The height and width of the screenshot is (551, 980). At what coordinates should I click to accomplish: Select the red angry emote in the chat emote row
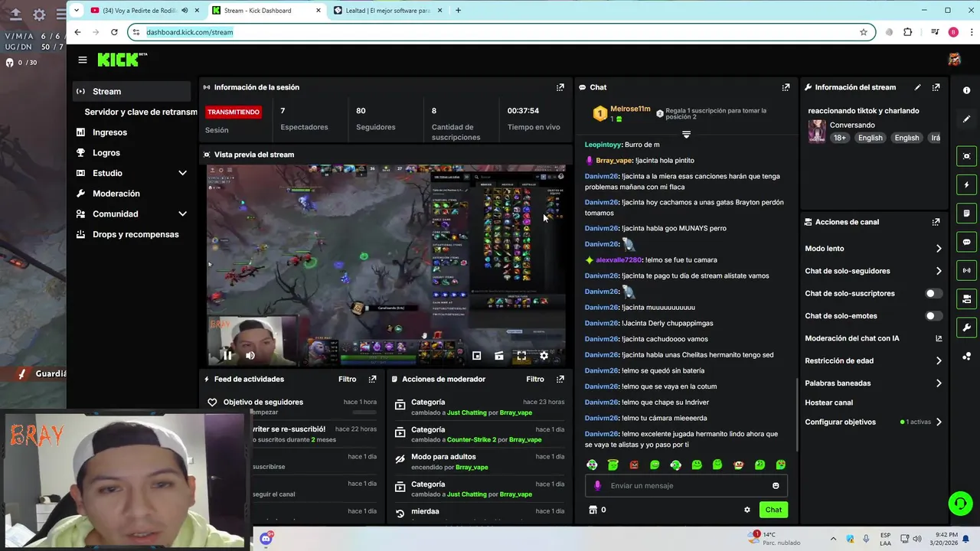634,465
